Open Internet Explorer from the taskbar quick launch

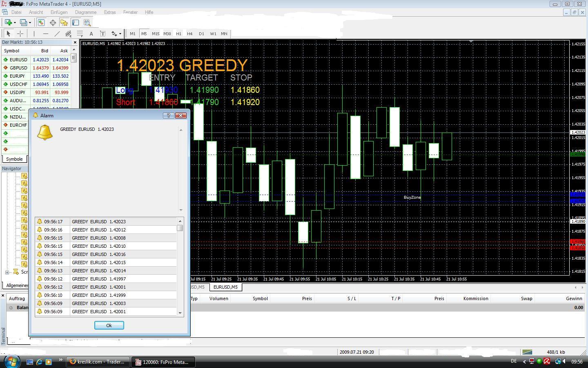tap(39, 362)
